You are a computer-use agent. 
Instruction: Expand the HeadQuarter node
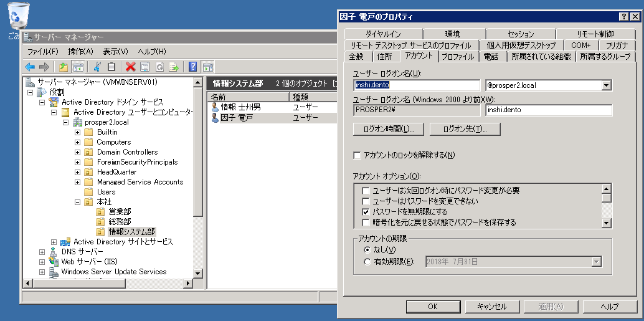point(77,172)
